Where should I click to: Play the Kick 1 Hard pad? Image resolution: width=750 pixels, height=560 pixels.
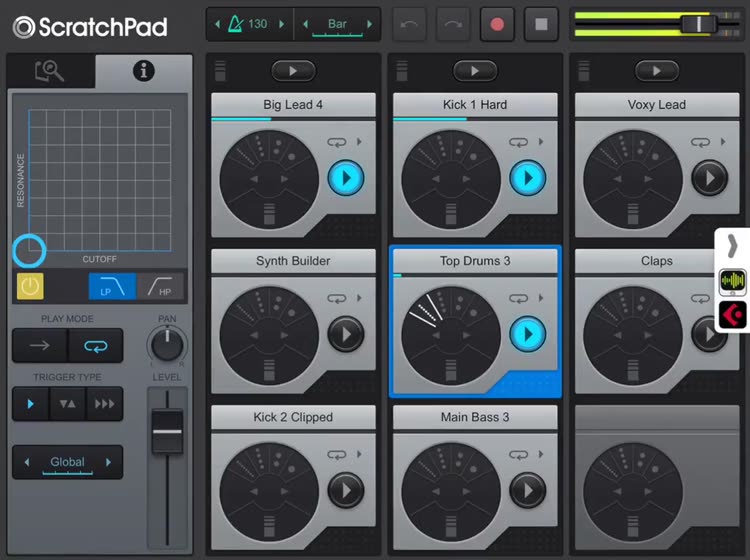528,178
